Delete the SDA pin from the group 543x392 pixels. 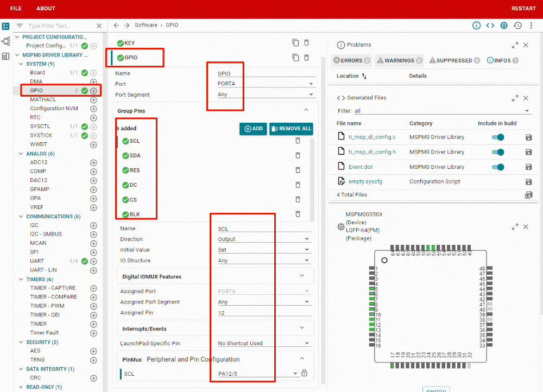[298, 155]
